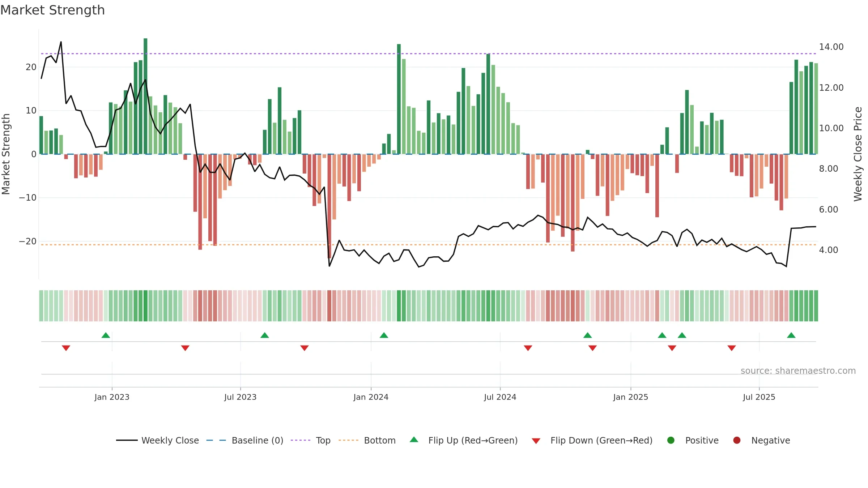
Task: Click the −20 strength tick label
Action: click(x=28, y=241)
